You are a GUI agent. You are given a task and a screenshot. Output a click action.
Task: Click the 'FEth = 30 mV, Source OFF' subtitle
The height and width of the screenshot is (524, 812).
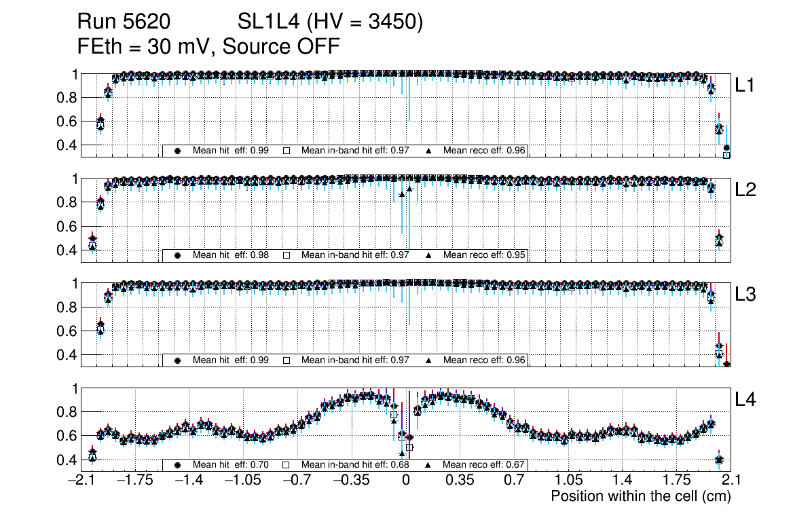208,46
